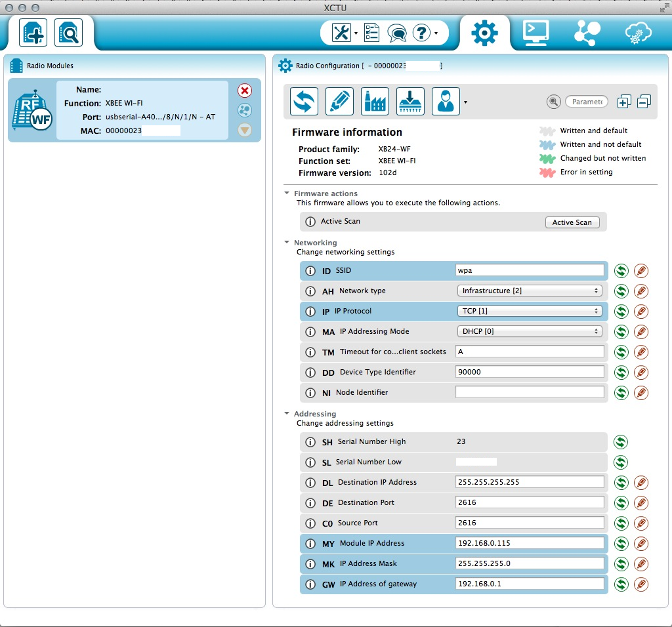The height and width of the screenshot is (627, 672).
Task: Click the Active Scan button
Action: [572, 222]
